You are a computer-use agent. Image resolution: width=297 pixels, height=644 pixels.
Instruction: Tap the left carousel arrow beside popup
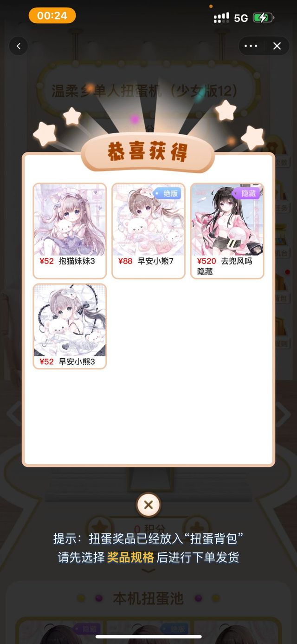coord(14,414)
